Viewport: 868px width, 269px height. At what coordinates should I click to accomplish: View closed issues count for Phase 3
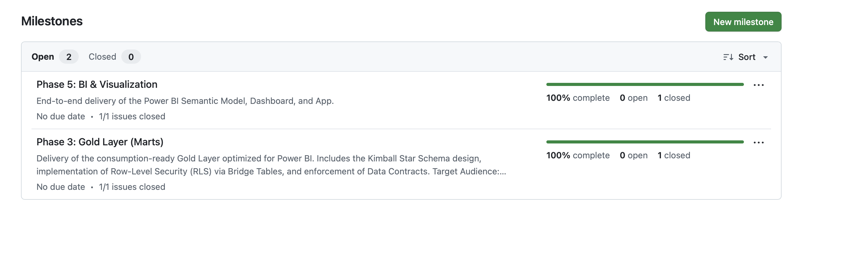coord(674,155)
